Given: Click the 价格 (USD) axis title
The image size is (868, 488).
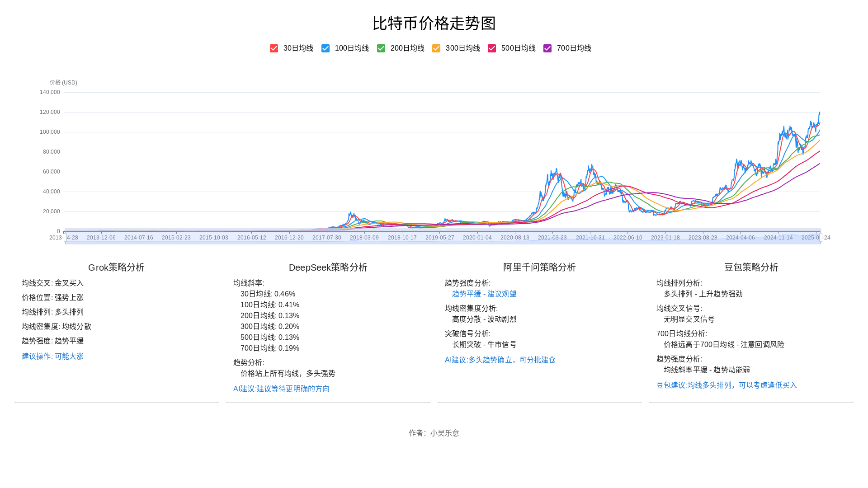Looking at the screenshot, I should click(x=63, y=83).
